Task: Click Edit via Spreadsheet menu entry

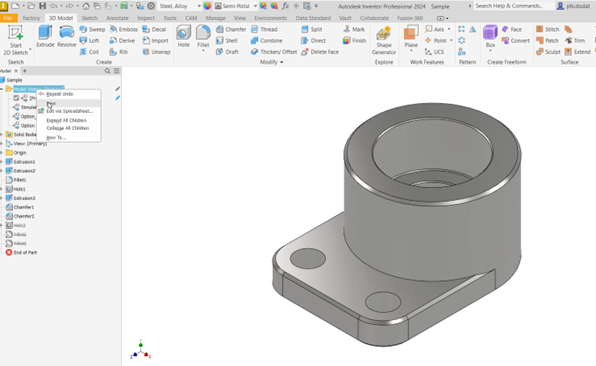Action: [69, 111]
